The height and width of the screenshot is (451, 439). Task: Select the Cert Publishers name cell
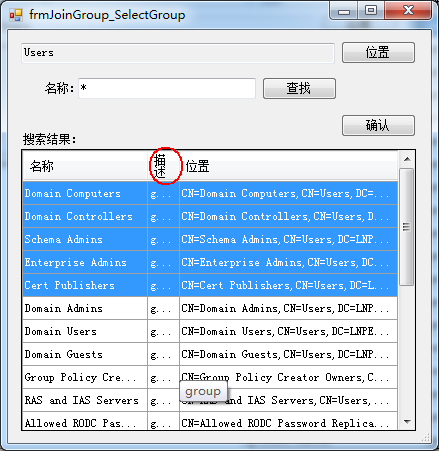[x=85, y=285]
